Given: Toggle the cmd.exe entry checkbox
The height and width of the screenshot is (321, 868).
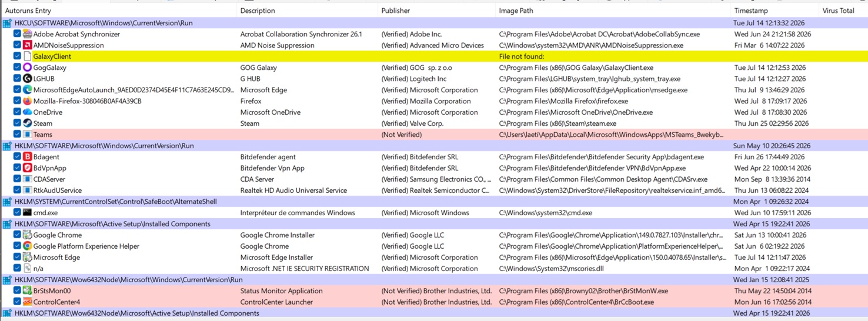Looking at the screenshot, I should point(17,213).
